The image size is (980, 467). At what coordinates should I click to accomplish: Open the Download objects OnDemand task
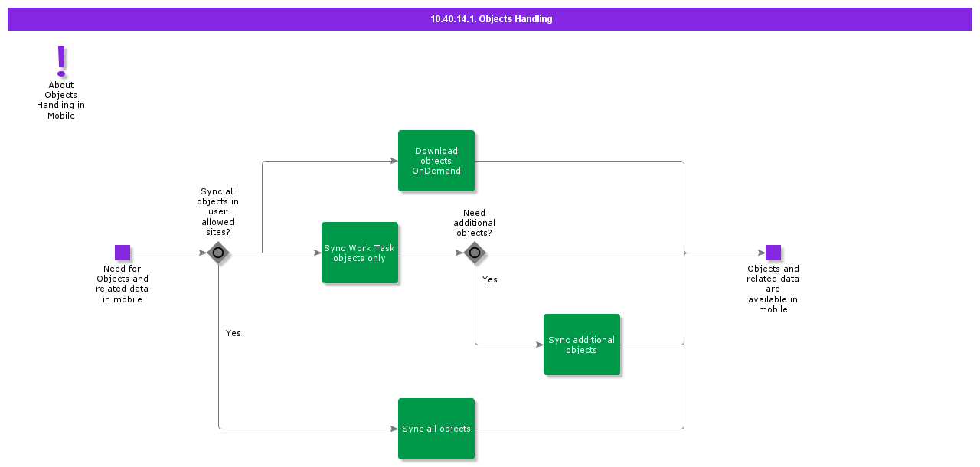pyautogui.click(x=436, y=161)
